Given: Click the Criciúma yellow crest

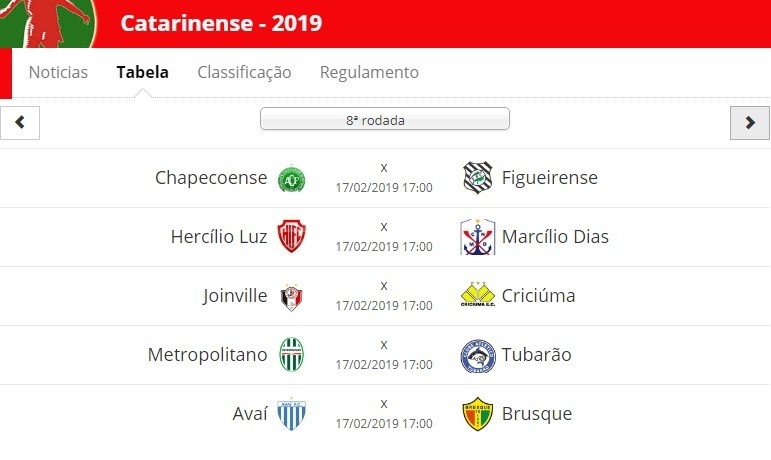Looking at the screenshot, I should pyautogui.click(x=477, y=294).
